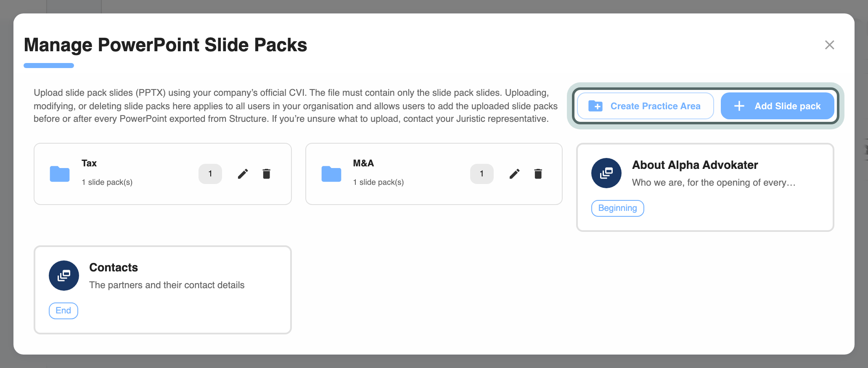The image size is (868, 368).
Task: Click the Tax slide pack count badge
Action: click(210, 174)
